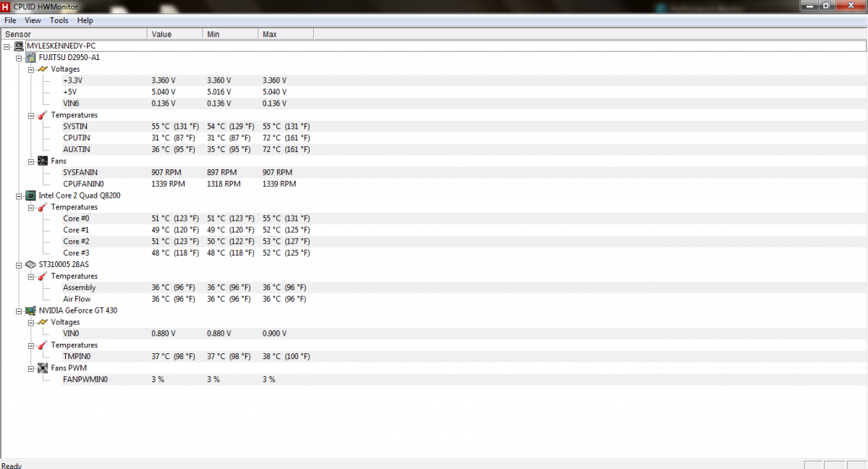Click the HWMonitor app icon in title bar
This screenshot has width=868, height=469.
pos(7,7)
